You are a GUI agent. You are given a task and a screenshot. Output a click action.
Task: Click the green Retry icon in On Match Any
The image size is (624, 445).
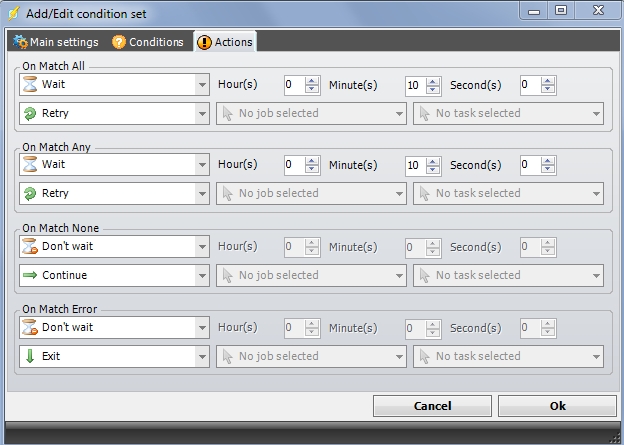(29, 194)
